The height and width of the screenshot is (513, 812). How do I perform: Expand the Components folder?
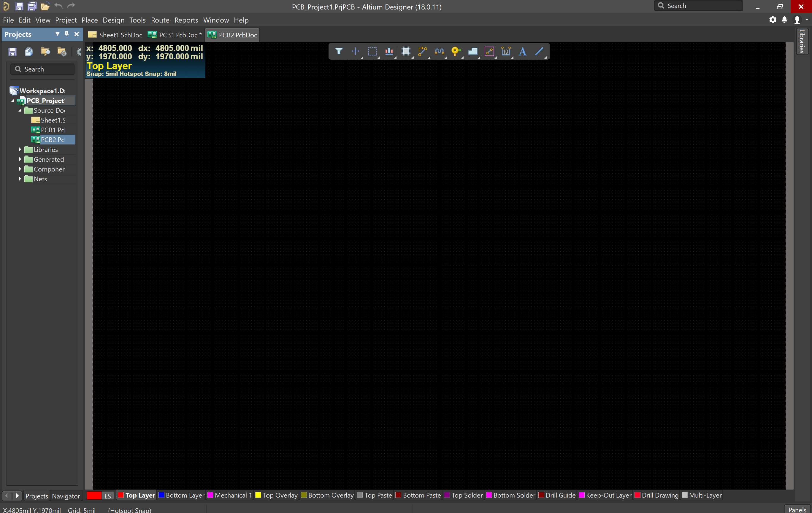20,169
